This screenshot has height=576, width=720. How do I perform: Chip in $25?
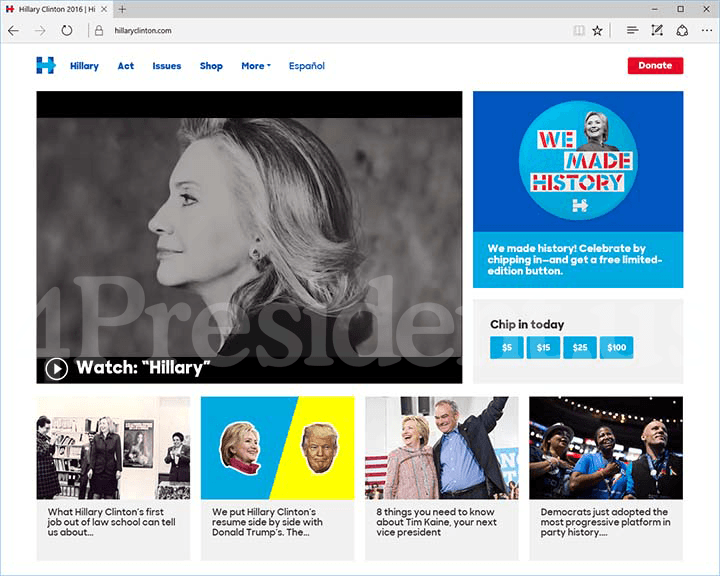(x=580, y=347)
